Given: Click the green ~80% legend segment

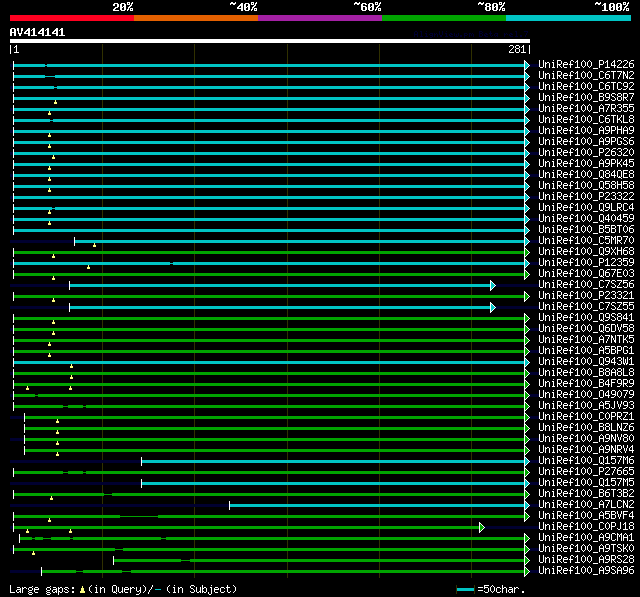Looking at the screenshot, I should click(x=444, y=18).
